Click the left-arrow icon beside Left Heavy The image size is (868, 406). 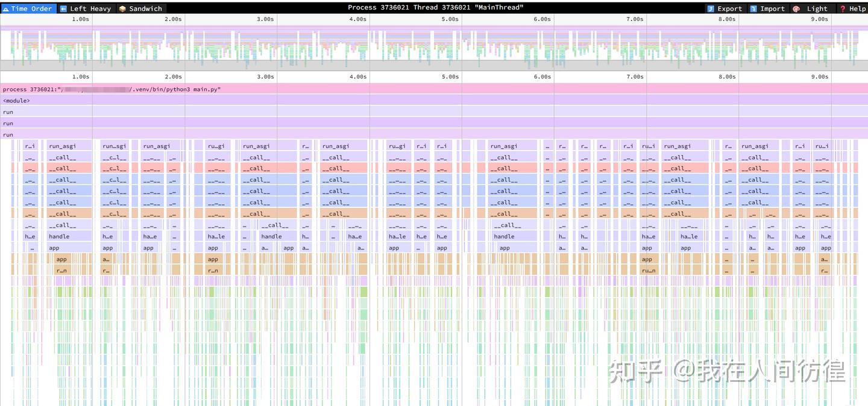[x=63, y=8]
